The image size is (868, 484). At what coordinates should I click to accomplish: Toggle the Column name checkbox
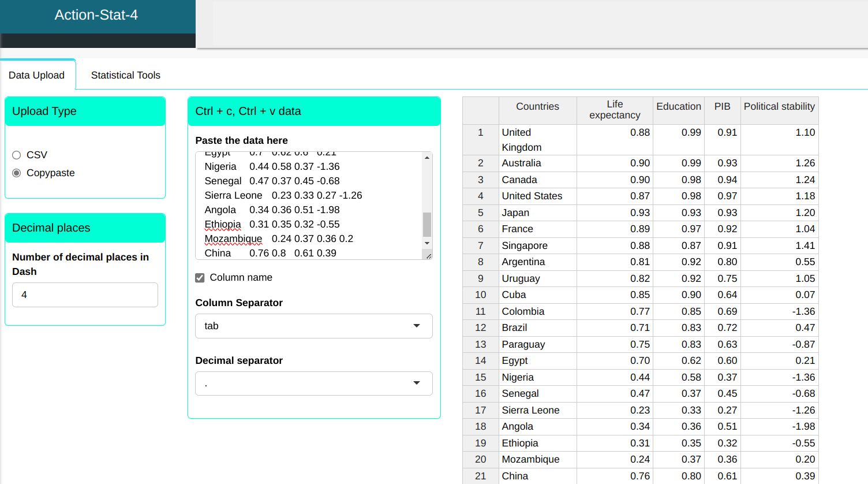coord(200,278)
